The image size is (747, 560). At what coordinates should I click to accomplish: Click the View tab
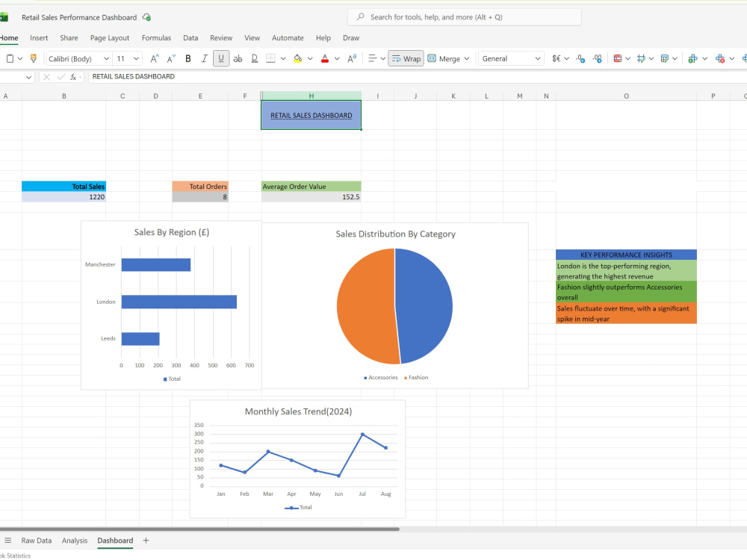coord(252,38)
